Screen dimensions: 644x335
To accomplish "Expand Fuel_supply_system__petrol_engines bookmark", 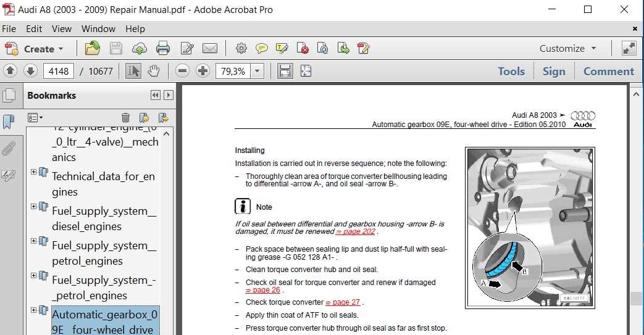I will click(x=34, y=241).
